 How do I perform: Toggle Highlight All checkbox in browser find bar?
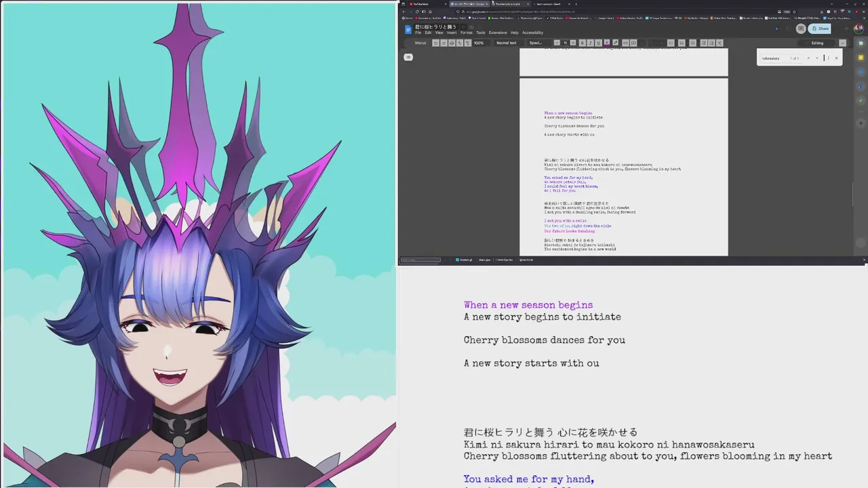(x=457, y=260)
